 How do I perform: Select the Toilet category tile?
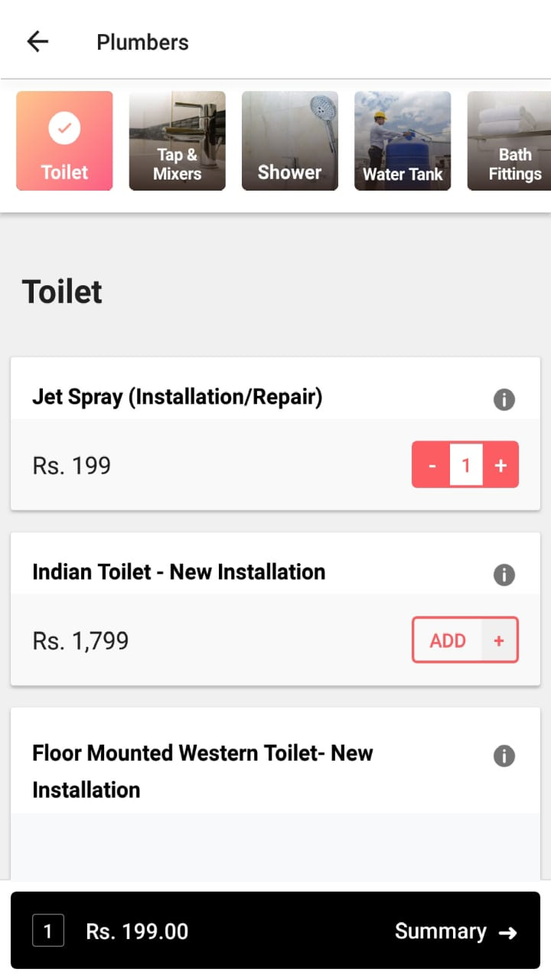64,140
